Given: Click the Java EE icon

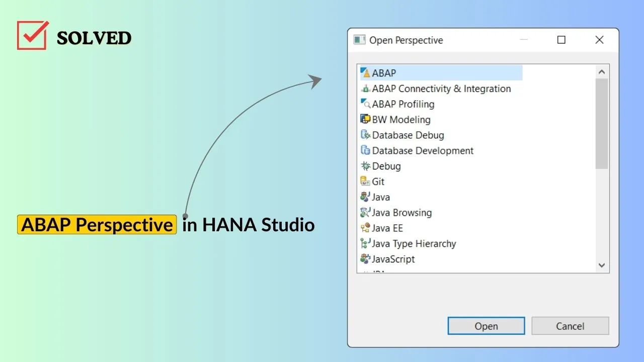Looking at the screenshot, I should point(366,228).
